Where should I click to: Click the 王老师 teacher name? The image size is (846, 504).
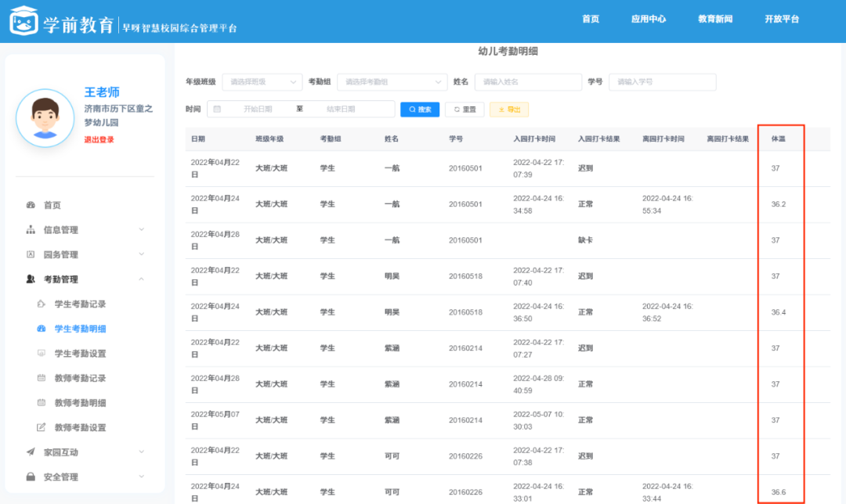(x=102, y=92)
